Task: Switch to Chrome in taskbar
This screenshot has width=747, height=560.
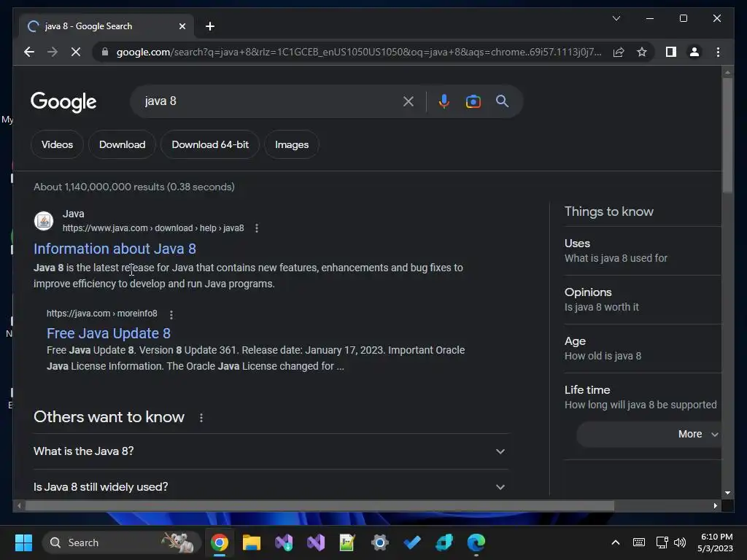Action: click(x=220, y=542)
